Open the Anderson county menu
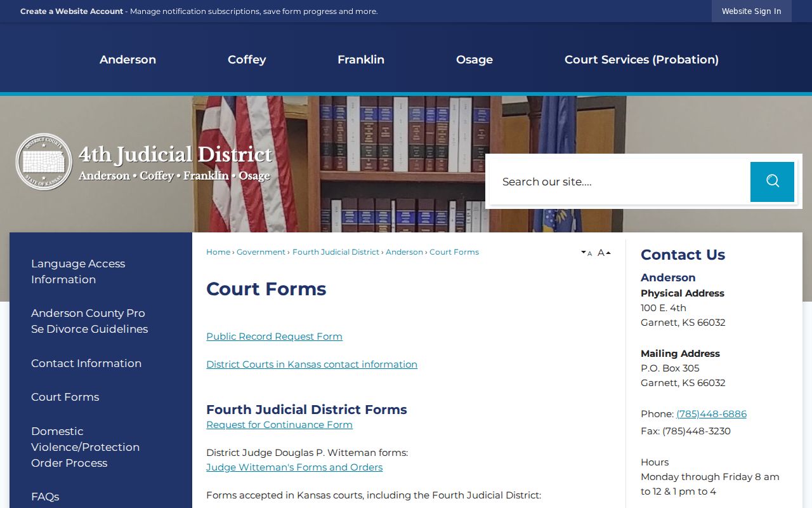This screenshot has height=508, width=812. (128, 60)
